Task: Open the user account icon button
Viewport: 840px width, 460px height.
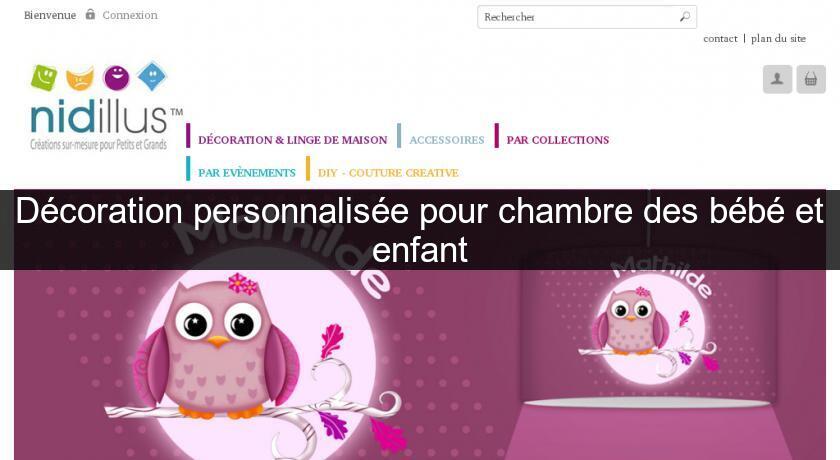Action: pyautogui.click(x=777, y=79)
